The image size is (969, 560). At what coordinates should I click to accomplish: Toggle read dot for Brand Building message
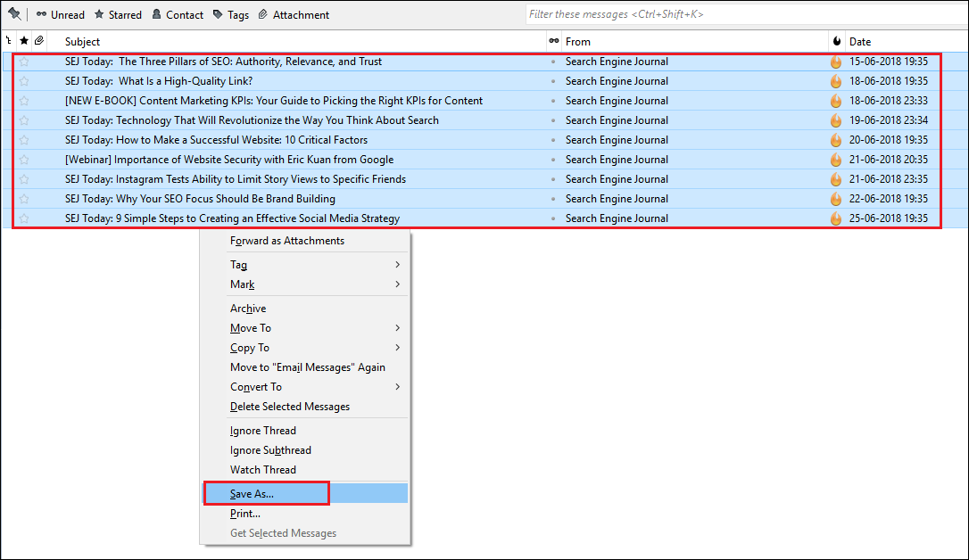553,199
